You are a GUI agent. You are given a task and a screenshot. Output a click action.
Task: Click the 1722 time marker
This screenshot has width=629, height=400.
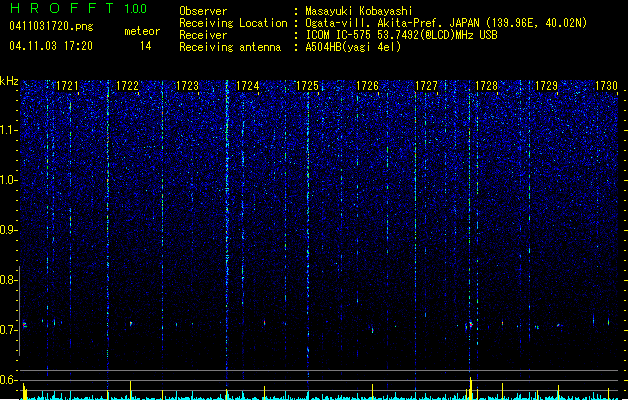tap(127, 86)
